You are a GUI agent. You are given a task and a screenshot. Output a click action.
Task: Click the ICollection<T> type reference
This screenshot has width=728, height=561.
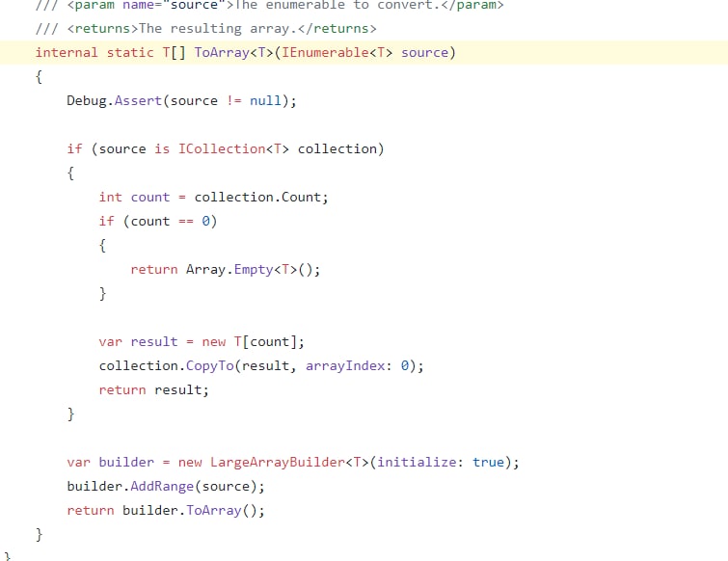(x=233, y=149)
